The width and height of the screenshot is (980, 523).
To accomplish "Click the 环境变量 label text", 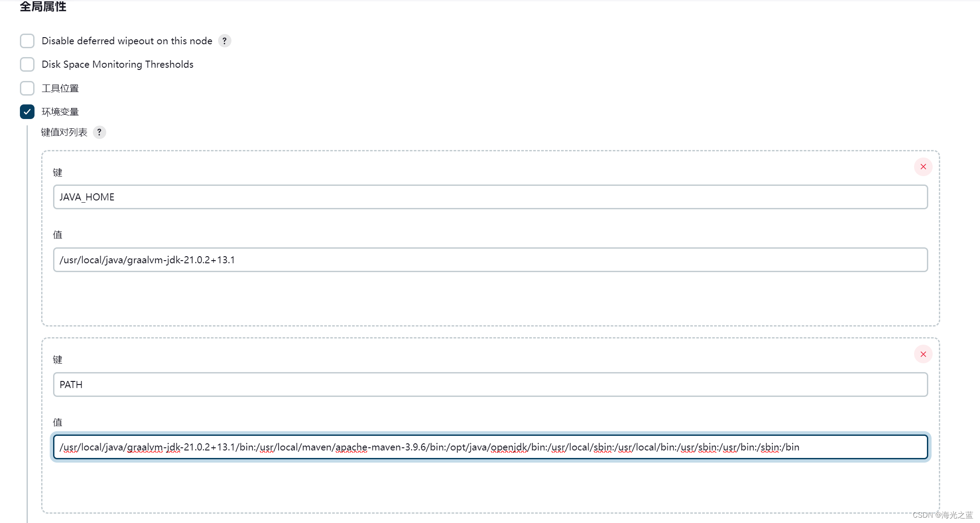I will [x=60, y=112].
